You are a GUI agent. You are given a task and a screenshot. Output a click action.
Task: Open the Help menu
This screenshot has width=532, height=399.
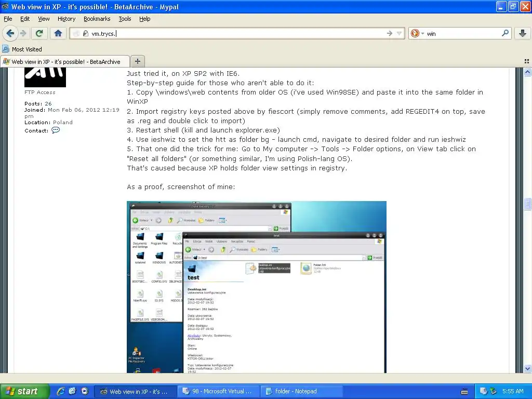(145, 19)
